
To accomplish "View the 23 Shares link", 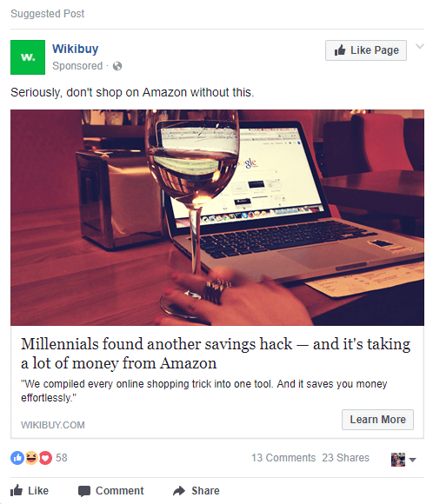I will [x=345, y=458].
